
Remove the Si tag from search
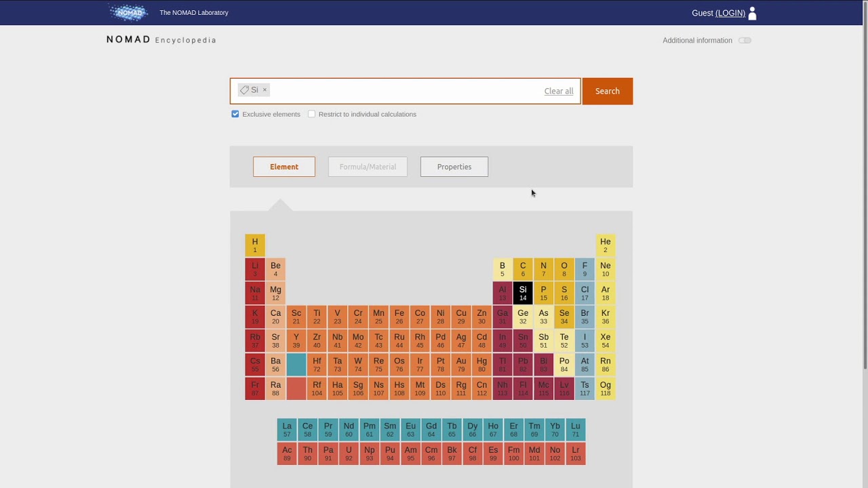[x=265, y=89]
